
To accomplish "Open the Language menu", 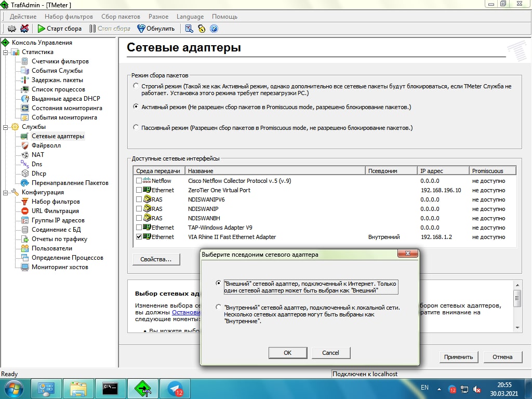I will pyautogui.click(x=190, y=16).
